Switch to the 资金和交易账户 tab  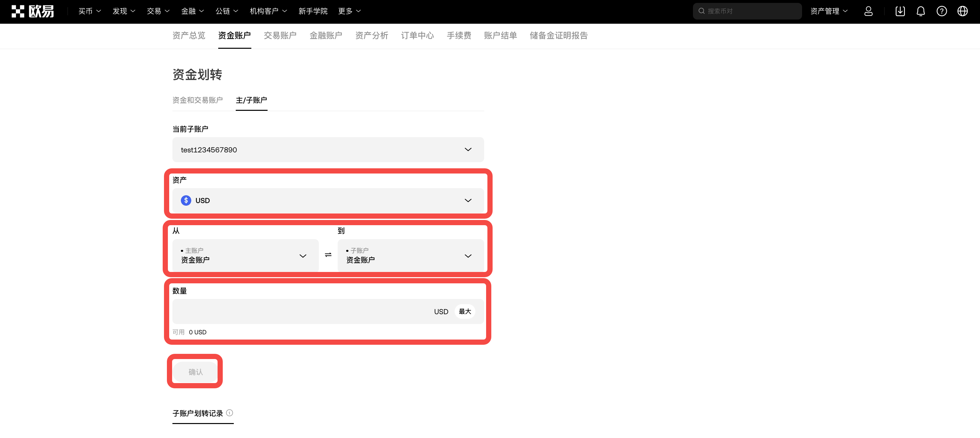pyautogui.click(x=198, y=100)
